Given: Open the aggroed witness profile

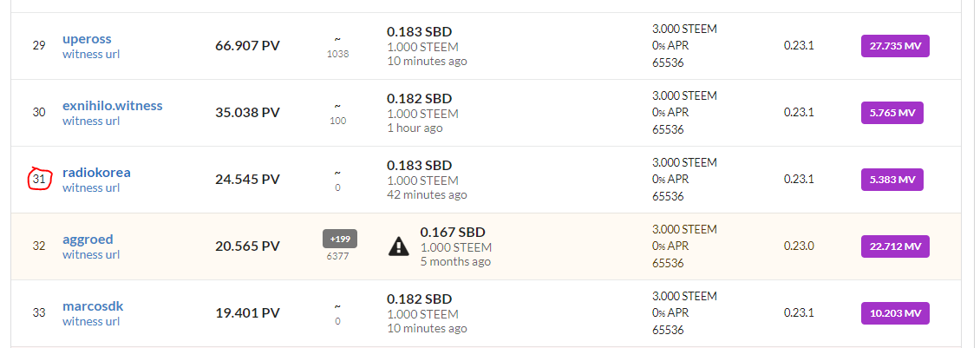Looking at the screenshot, I should pyautogui.click(x=88, y=240).
